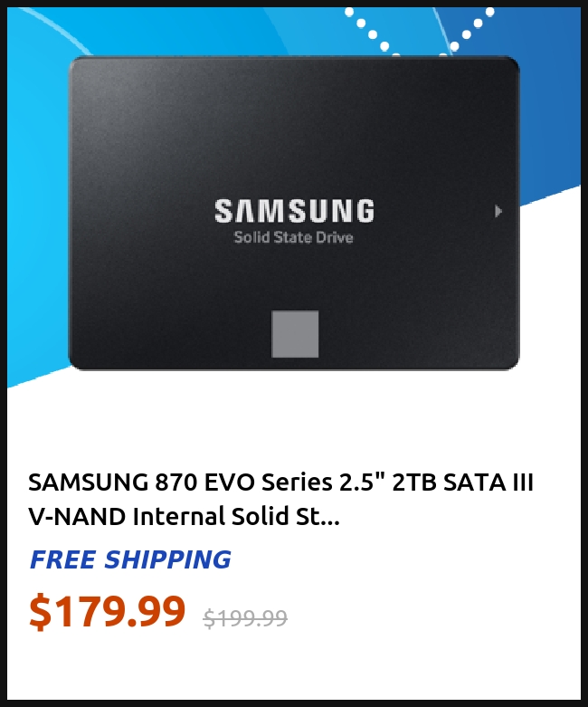588x707 pixels.
Task: Click the white space beneath the price row
Action: (x=294, y=667)
